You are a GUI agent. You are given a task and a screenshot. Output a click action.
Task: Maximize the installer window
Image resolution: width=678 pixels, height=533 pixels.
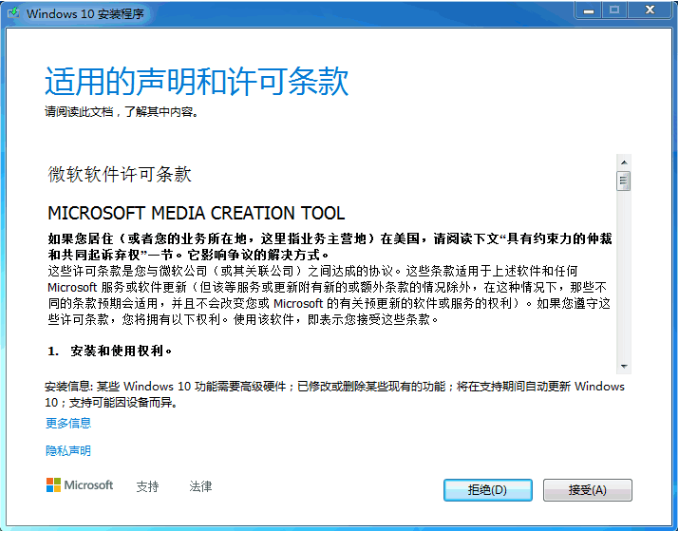click(x=613, y=11)
